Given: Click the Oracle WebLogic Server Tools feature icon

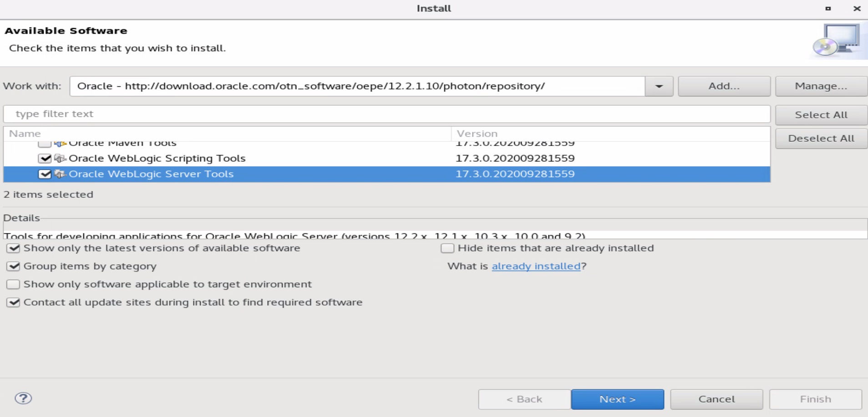Looking at the screenshot, I should point(60,174).
